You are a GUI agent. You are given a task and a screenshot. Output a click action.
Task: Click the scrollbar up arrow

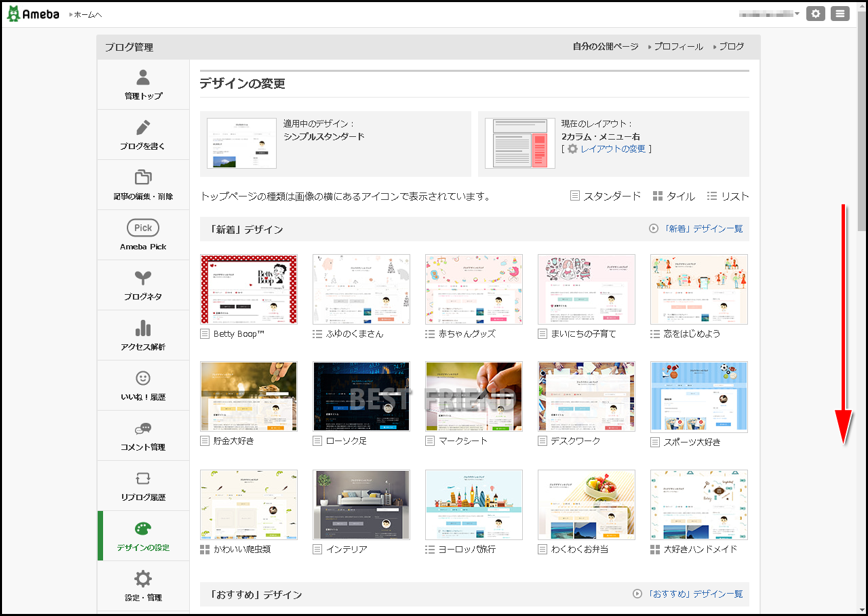click(862, 6)
